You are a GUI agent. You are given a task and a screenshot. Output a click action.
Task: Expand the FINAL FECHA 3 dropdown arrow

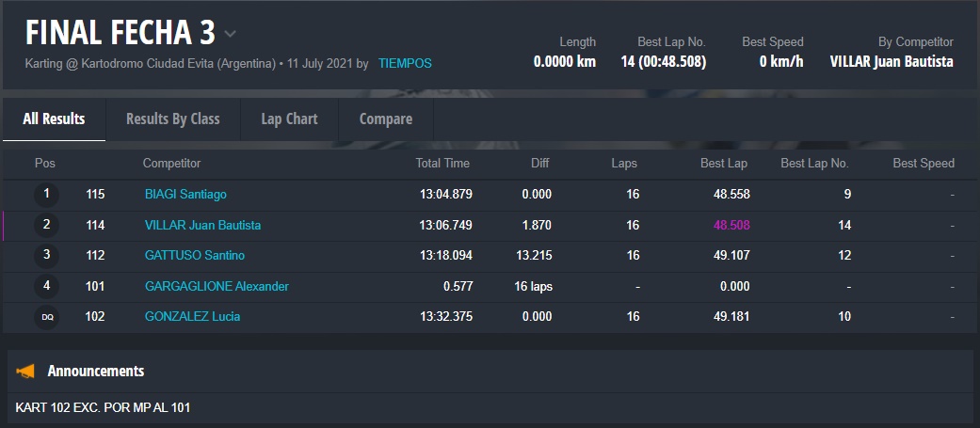click(x=231, y=36)
